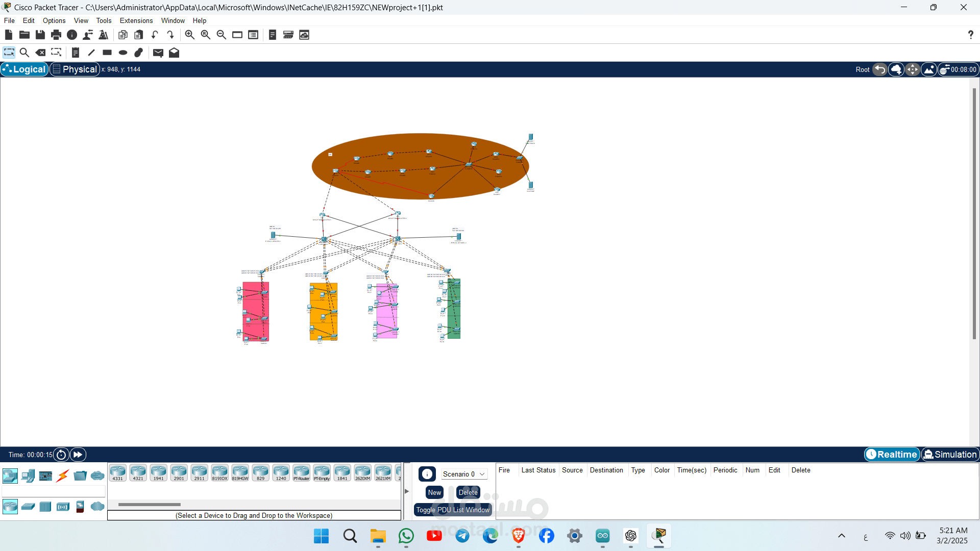980x551 pixels.
Task: Open the Scenario 0 dropdown
Action: point(463,474)
